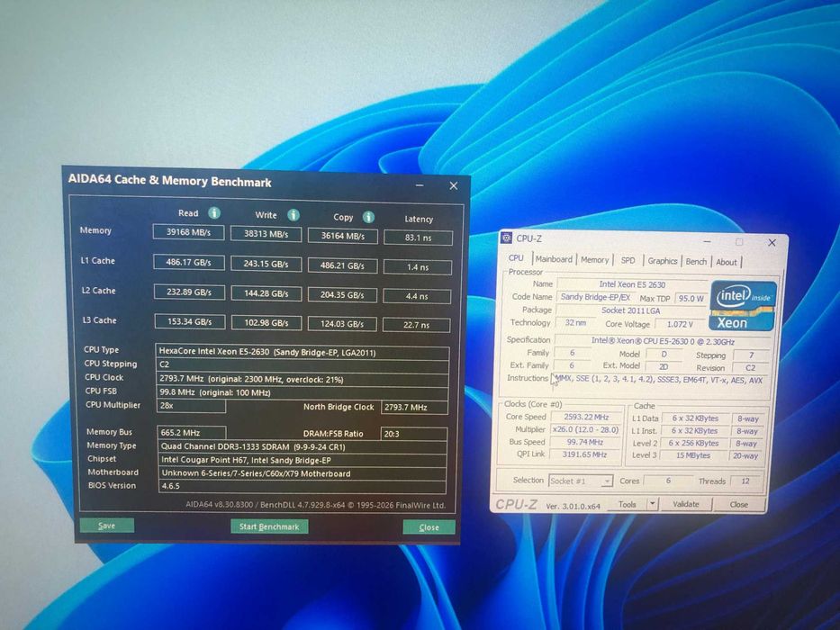The image size is (840, 630).
Task: Click the Memory Type Quad Channel DDR3-1333 field
Action: [x=303, y=446]
